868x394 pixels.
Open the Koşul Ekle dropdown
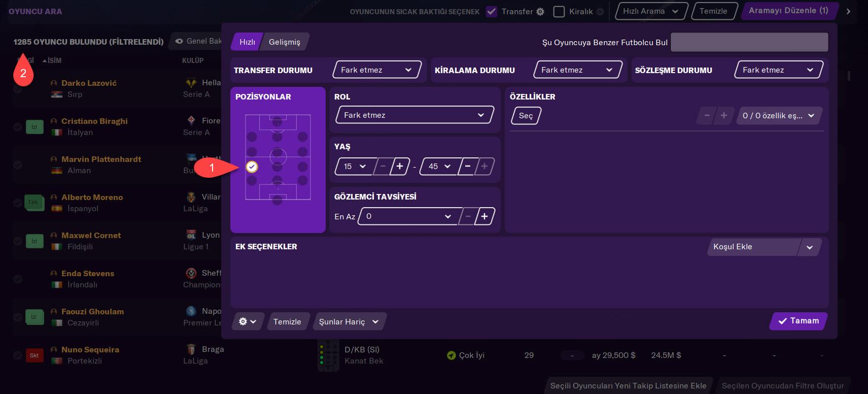(x=762, y=247)
